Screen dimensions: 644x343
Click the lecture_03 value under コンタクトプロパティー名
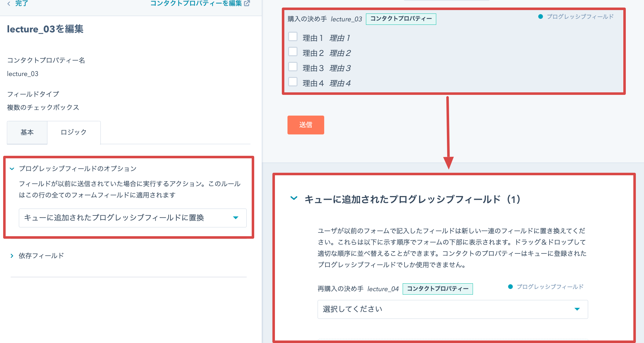[x=23, y=74]
